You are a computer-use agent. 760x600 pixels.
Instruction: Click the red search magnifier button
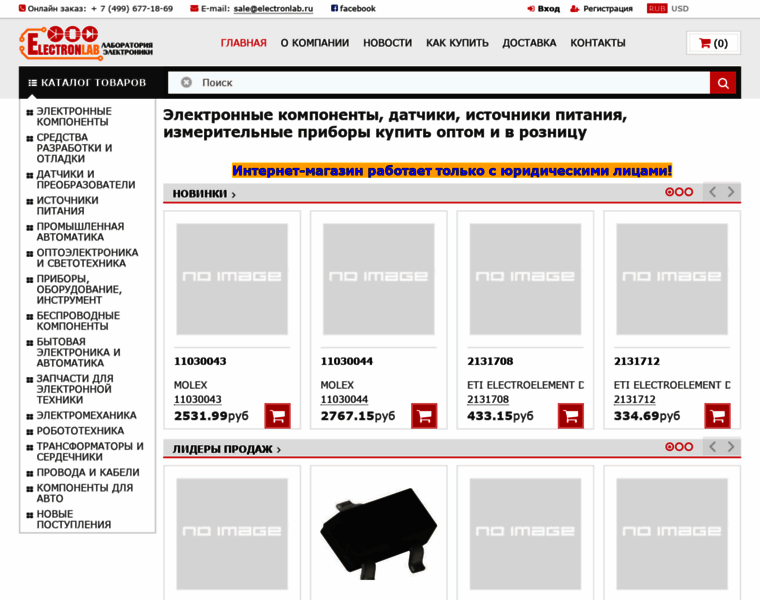(723, 83)
